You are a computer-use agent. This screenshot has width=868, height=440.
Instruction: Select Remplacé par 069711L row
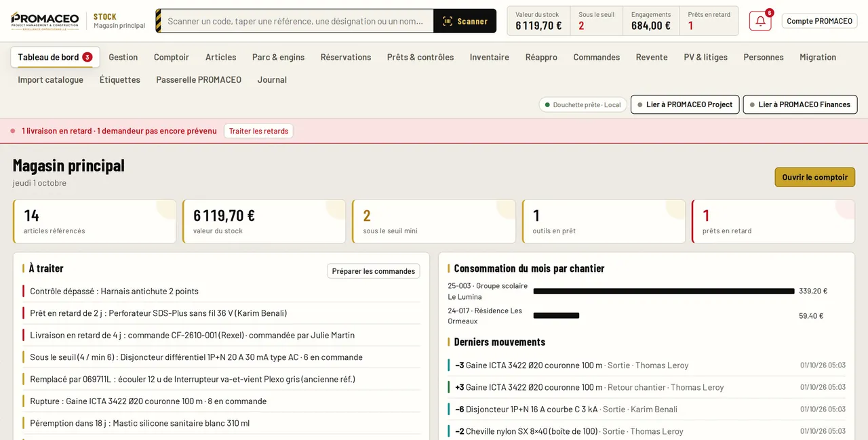221,379
